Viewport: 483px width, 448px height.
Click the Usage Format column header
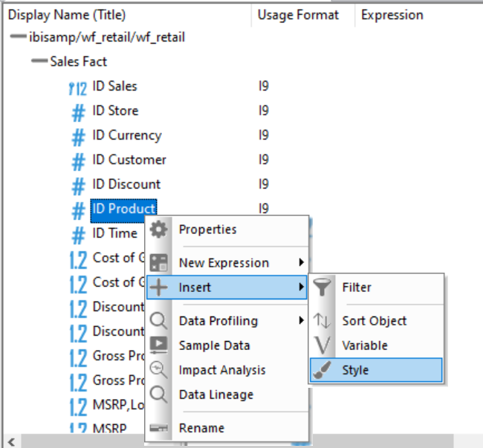pos(298,15)
